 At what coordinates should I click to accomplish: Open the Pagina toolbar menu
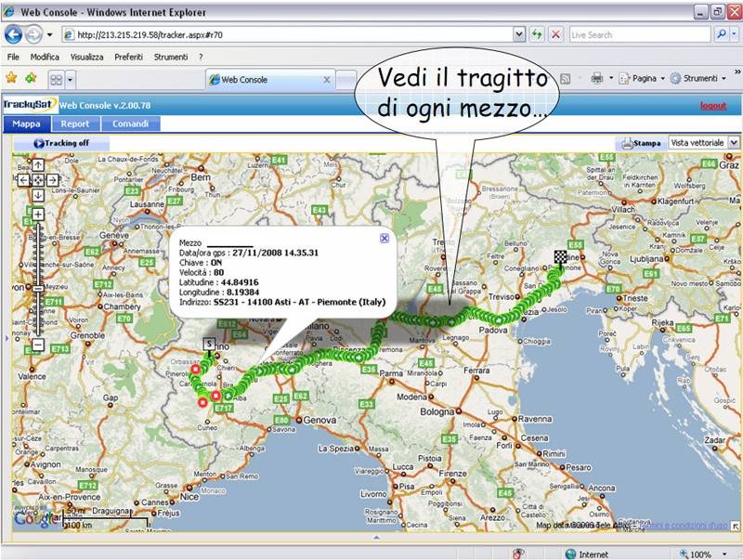(641, 78)
